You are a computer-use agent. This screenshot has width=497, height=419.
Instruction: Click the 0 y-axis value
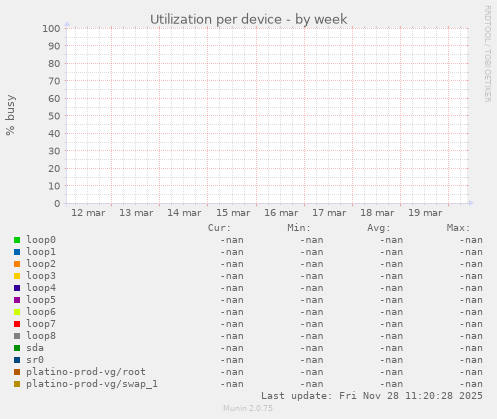click(57, 204)
